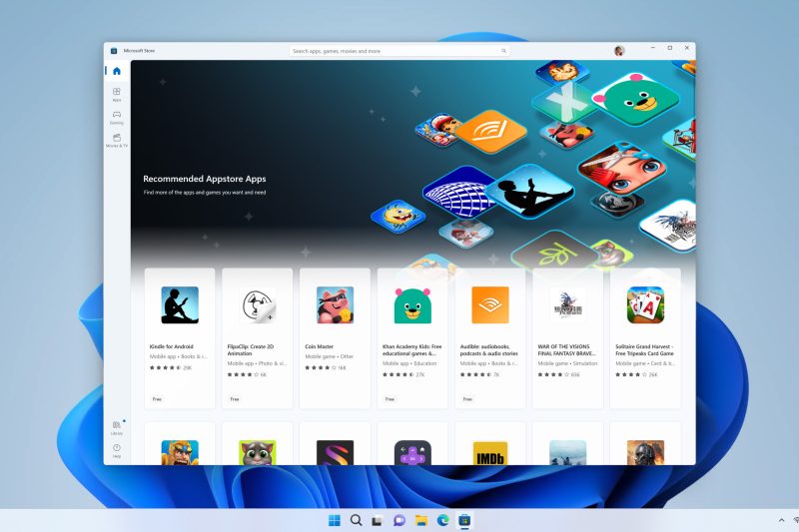Click Coin Master's star rating 16K
799x532 pixels.
point(326,367)
